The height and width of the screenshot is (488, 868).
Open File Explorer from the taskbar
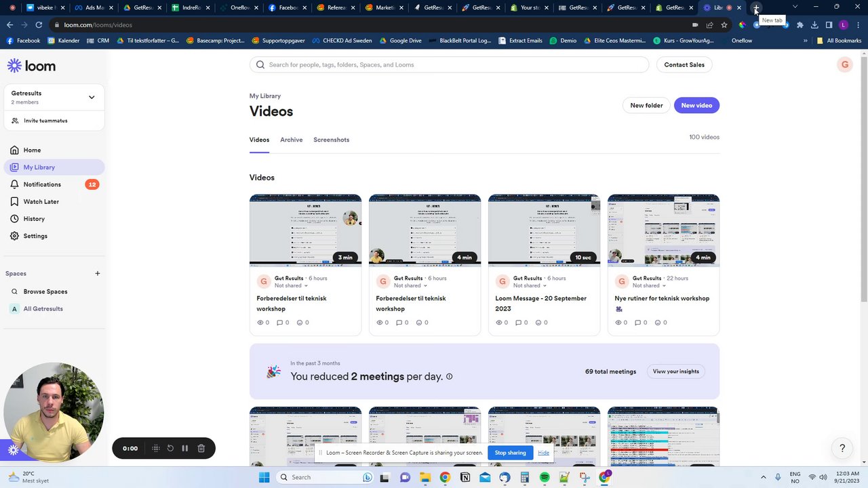pos(425,477)
